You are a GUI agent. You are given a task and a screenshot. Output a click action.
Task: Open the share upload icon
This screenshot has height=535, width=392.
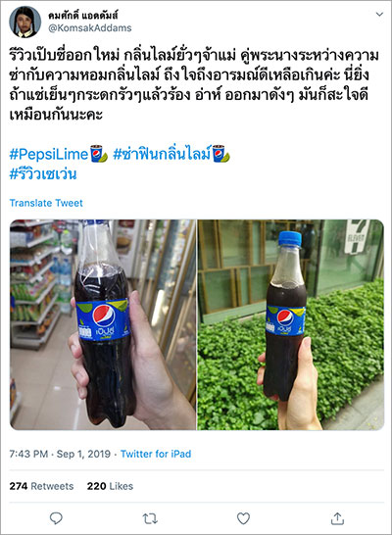(x=337, y=518)
